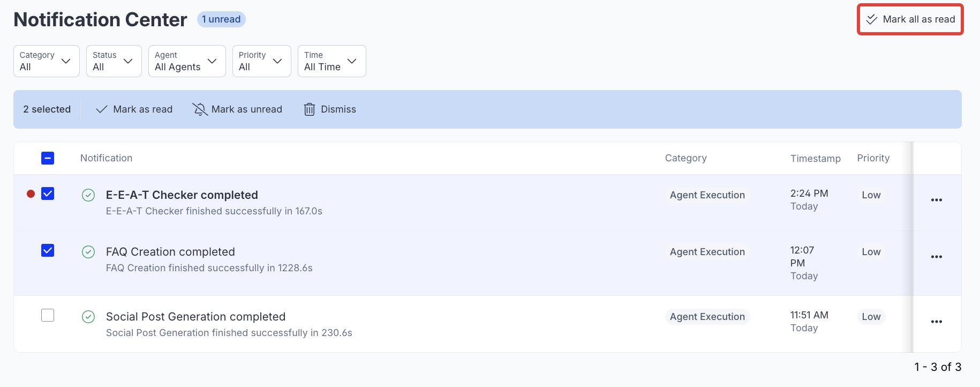Screen dimensions: 980x387
Task: Click the 1 unread badge
Action: (x=221, y=19)
